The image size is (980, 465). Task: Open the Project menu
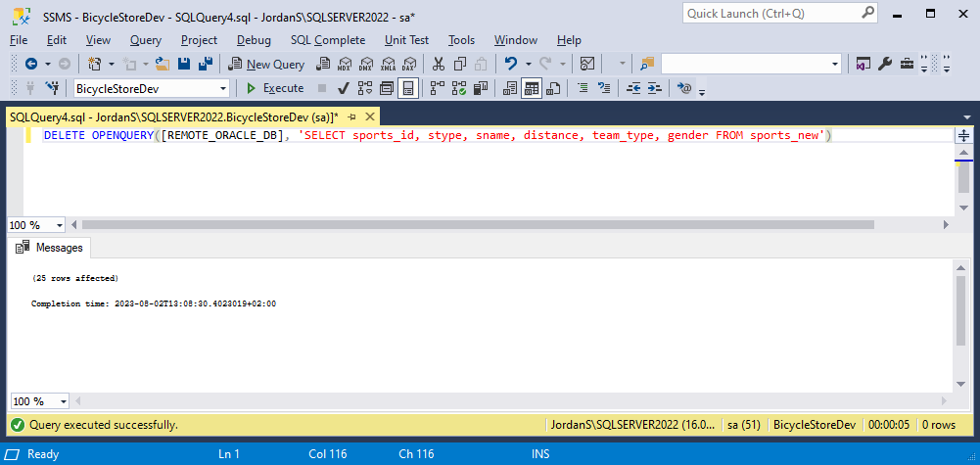(x=199, y=40)
